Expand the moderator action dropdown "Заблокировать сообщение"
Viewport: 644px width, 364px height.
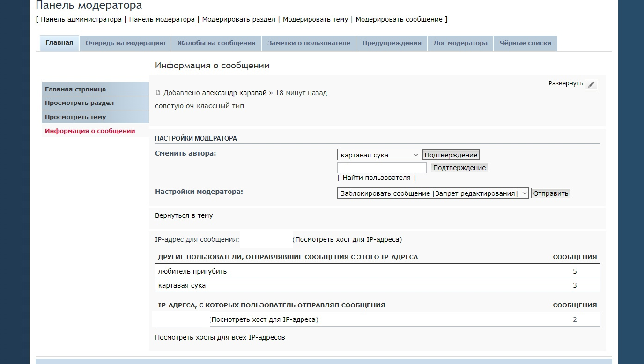(x=432, y=193)
